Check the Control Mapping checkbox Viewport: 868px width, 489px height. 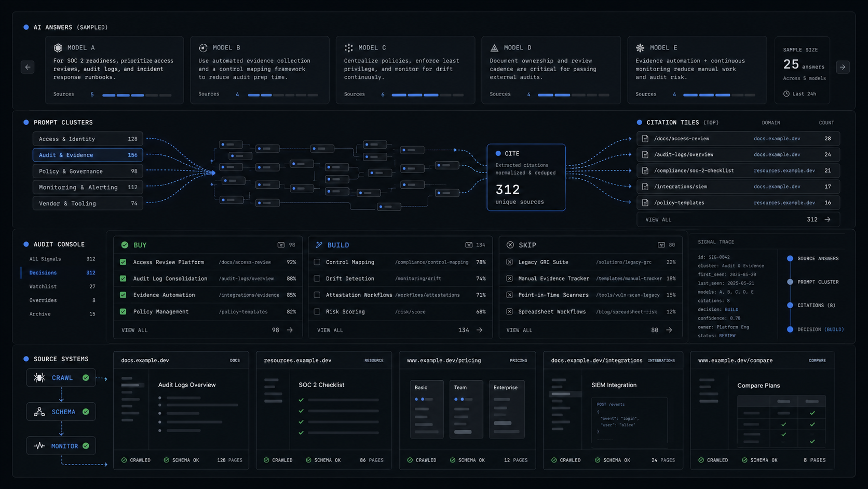click(x=317, y=262)
